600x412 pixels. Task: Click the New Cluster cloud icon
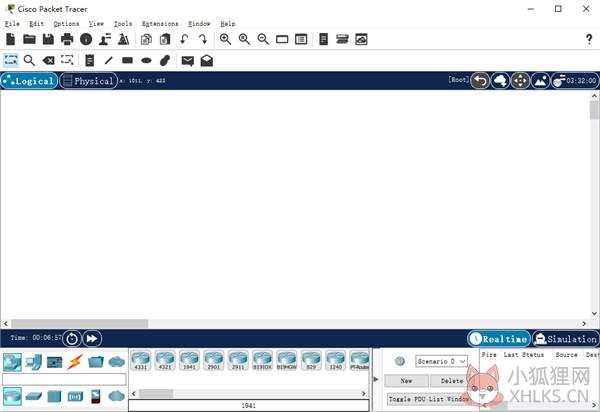[500, 81]
